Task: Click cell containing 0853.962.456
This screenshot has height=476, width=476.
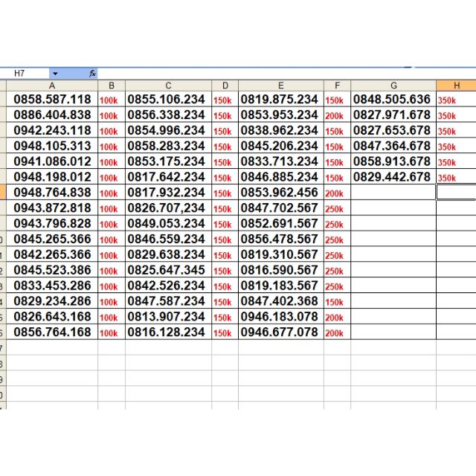Action: point(280,193)
